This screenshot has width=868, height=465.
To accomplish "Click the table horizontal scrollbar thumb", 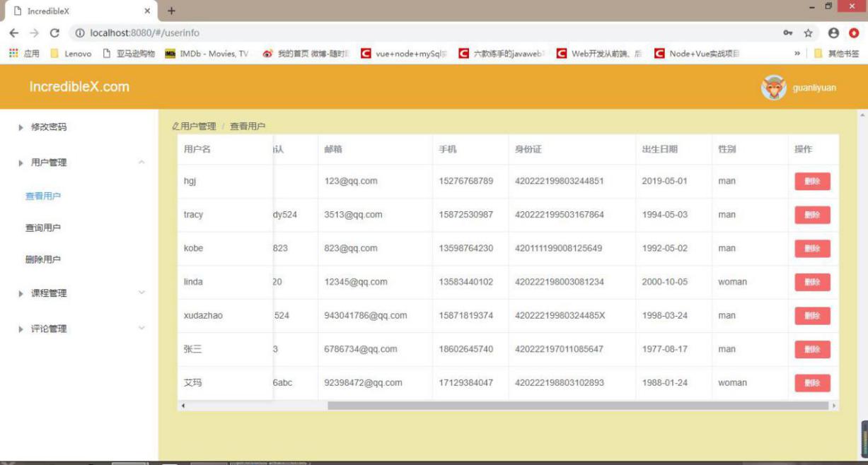I will [x=577, y=406].
